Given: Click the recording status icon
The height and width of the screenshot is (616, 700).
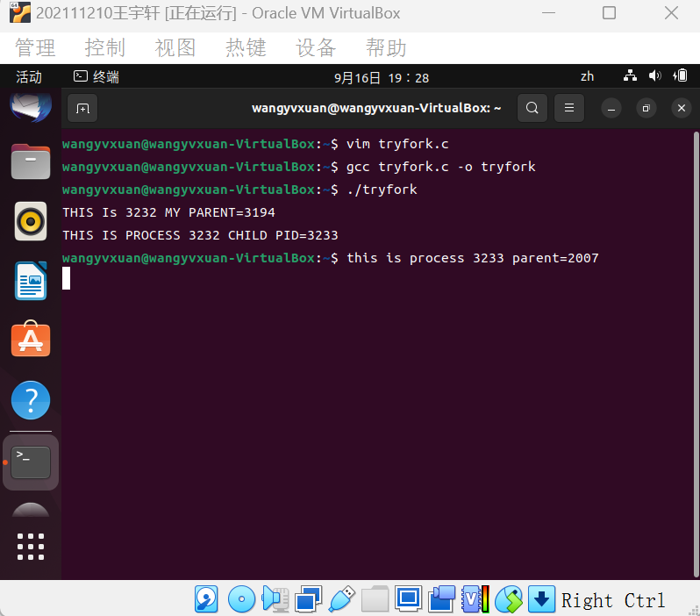Looking at the screenshot, I should click(441, 599).
